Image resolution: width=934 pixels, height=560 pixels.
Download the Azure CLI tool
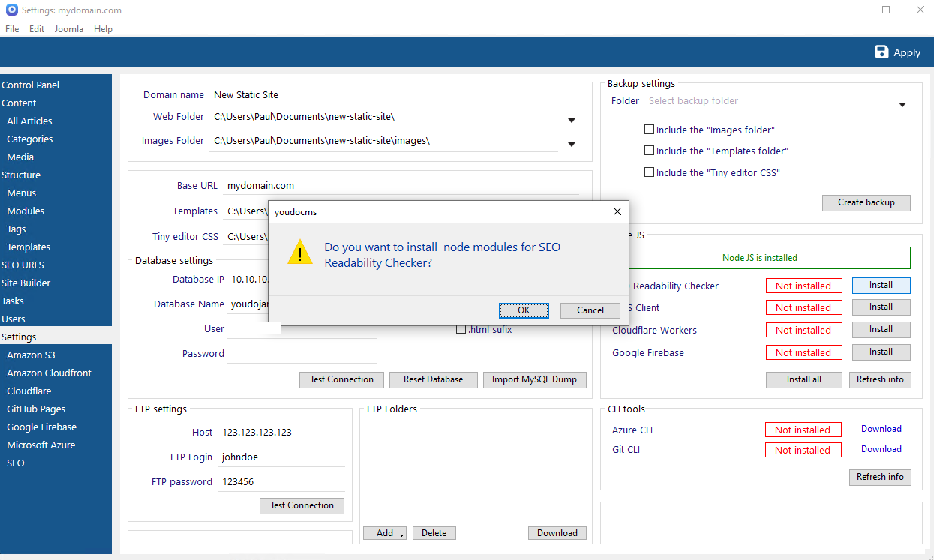[881, 429]
